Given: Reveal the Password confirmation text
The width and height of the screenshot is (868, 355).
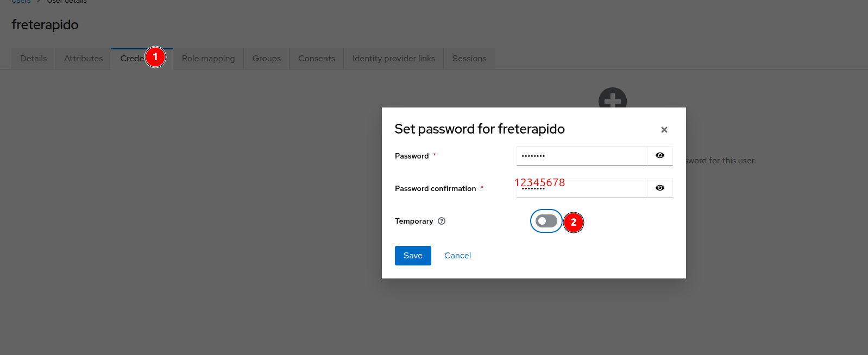Looking at the screenshot, I should pyautogui.click(x=660, y=188).
